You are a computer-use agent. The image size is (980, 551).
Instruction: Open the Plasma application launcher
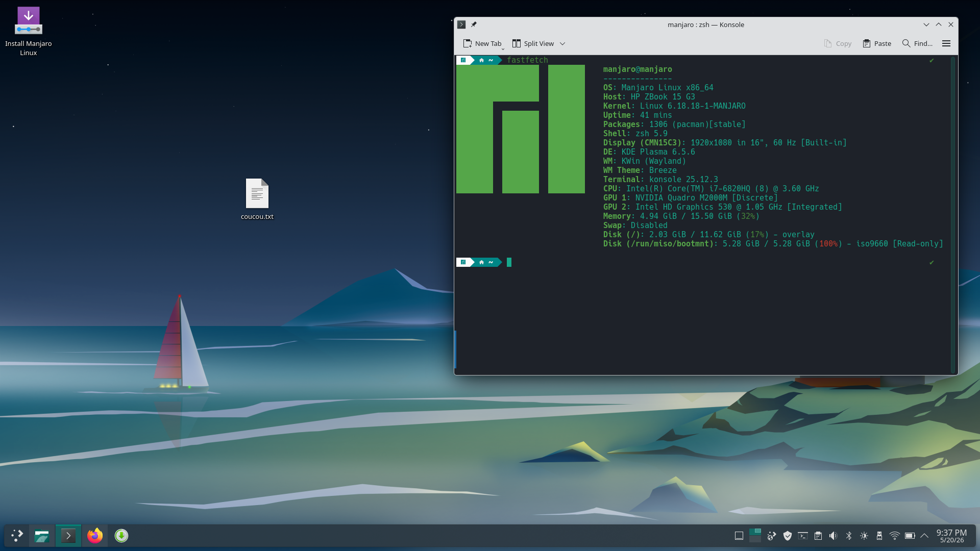click(x=17, y=536)
